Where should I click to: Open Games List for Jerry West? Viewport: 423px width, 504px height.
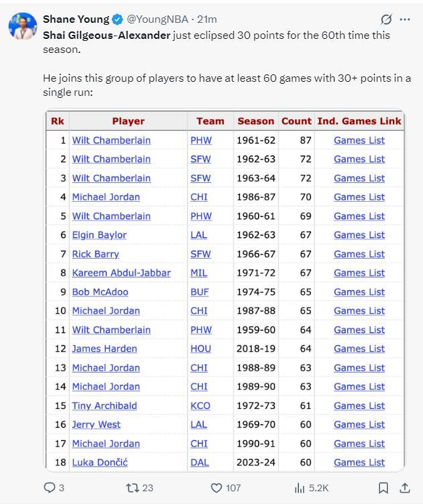[x=359, y=424]
